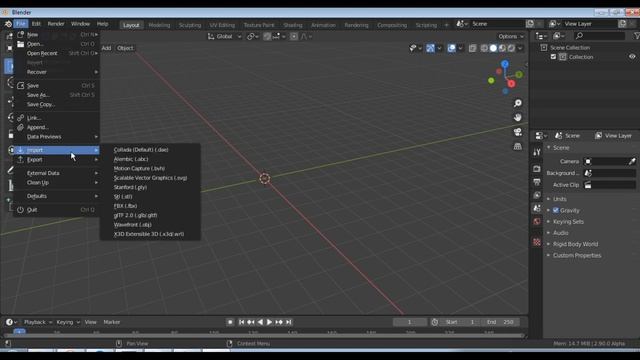Open the Output properties tab icon
The image size is (640, 360).
tap(537, 182)
